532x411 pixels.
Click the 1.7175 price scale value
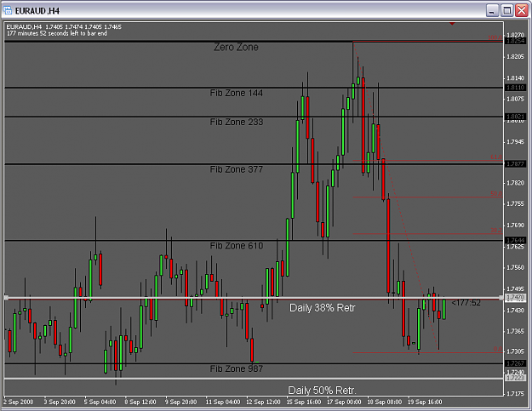(x=515, y=394)
